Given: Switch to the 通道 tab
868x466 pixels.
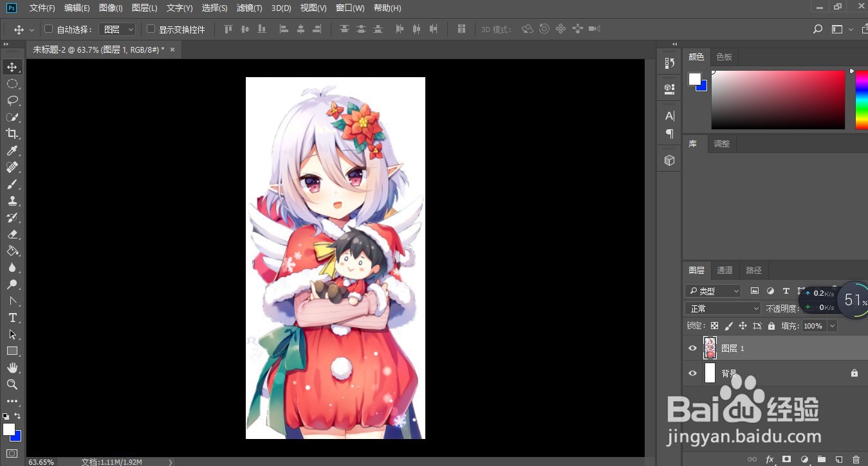Looking at the screenshot, I should click(725, 271).
